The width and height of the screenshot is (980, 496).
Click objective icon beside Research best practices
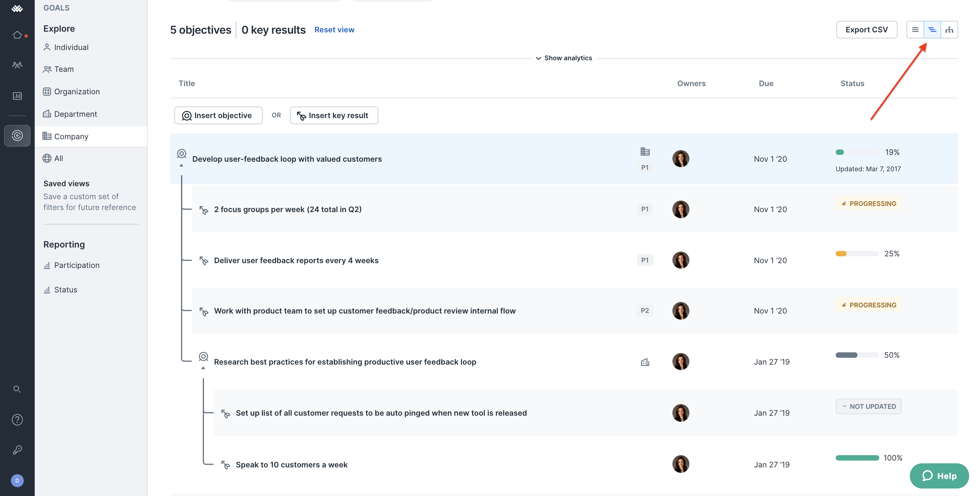[203, 356]
